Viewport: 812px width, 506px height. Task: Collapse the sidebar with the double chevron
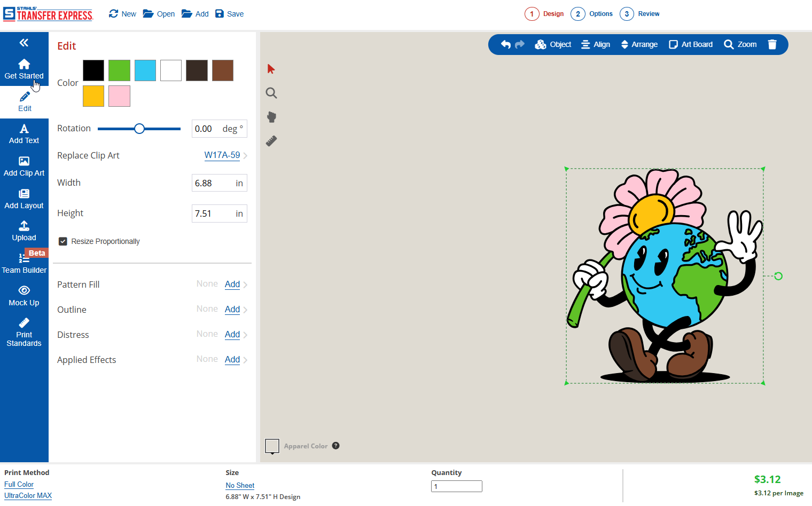[x=24, y=43]
